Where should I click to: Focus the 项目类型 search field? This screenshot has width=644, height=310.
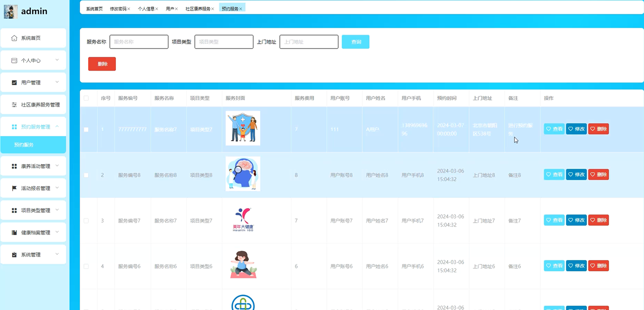coord(224,42)
